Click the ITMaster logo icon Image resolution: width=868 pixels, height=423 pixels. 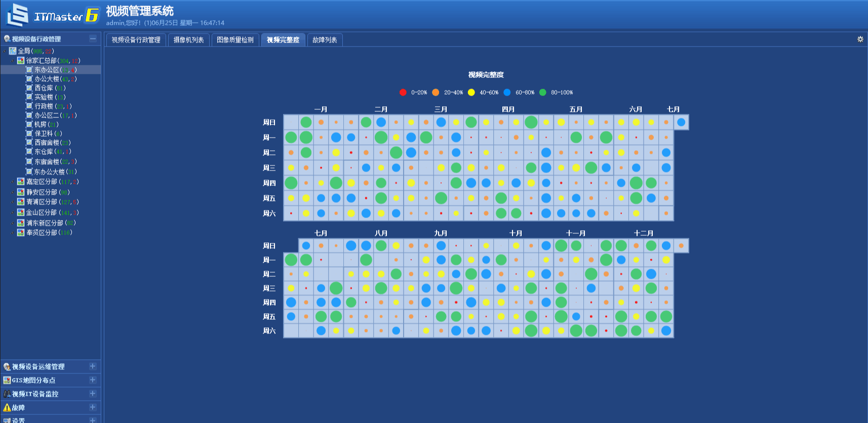(x=17, y=14)
